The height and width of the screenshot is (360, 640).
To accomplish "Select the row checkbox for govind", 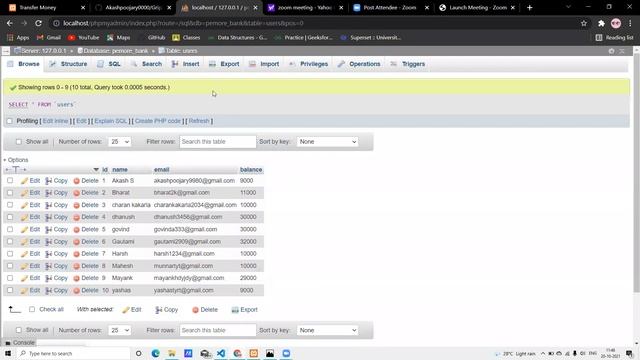I will (10, 229).
